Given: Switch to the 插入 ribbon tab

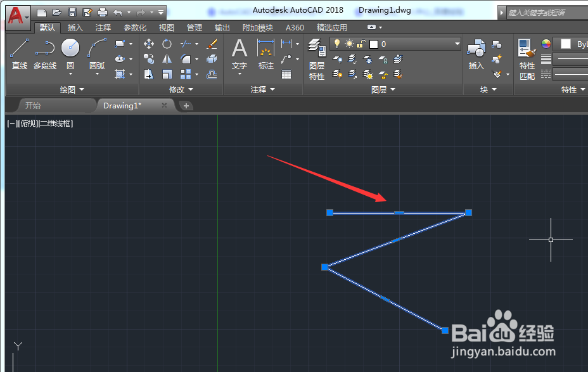Looking at the screenshot, I should (75, 27).
